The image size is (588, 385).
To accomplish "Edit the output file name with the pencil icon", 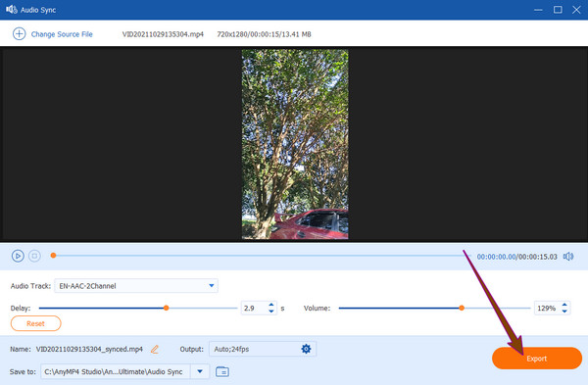I will 155,350.
